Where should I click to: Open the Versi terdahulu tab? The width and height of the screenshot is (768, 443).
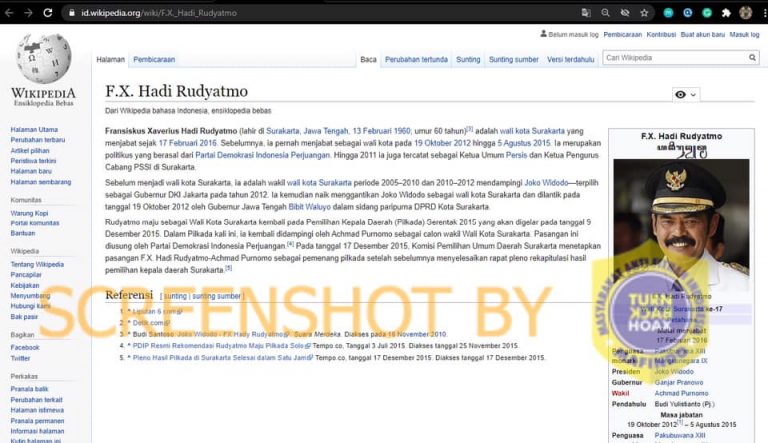(x=571, y=59)
